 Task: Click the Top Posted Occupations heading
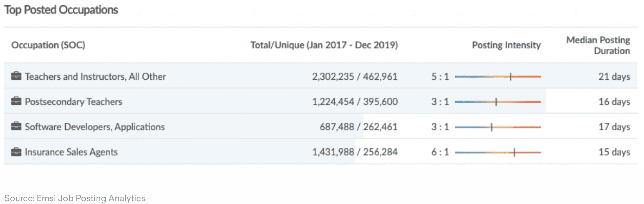coord(61,10)
